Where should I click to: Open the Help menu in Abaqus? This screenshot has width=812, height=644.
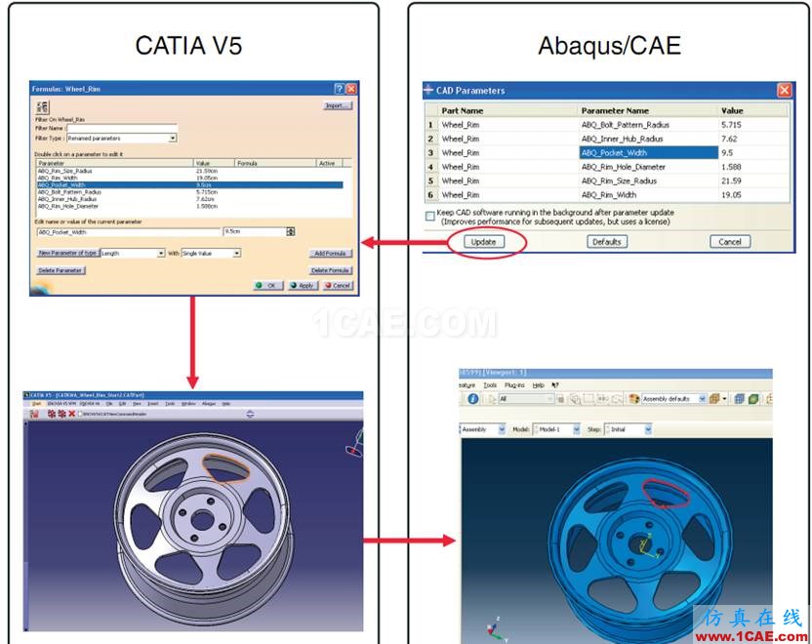(539, 385)
